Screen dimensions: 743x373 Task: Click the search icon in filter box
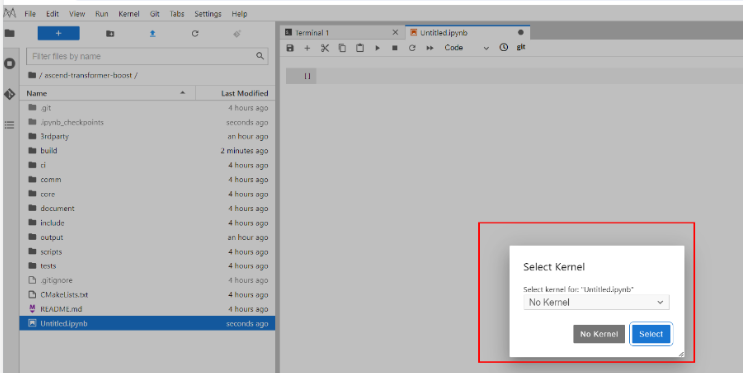[x=260, y=56]
